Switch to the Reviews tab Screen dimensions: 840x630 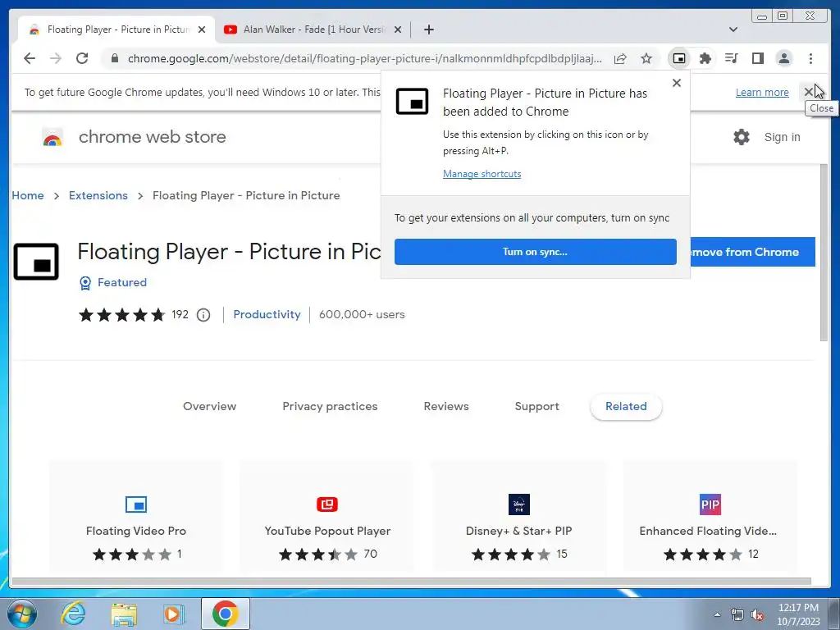(446, 406)
